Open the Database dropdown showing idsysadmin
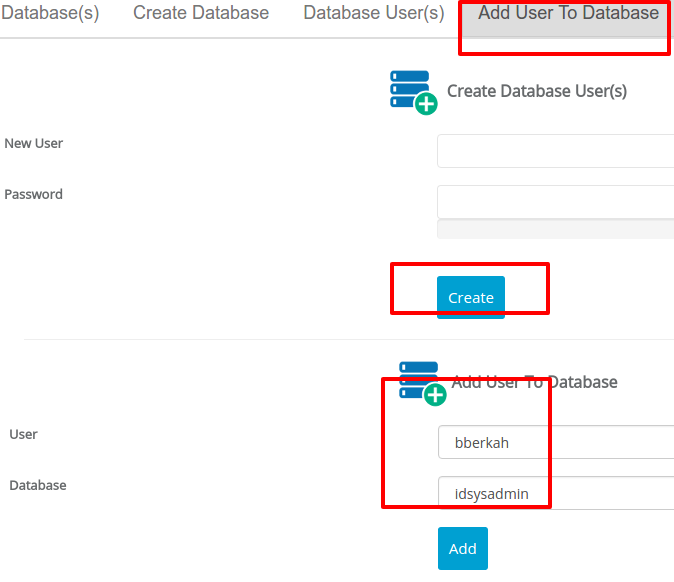Viewport: 674px width, 582px height. 556,493
